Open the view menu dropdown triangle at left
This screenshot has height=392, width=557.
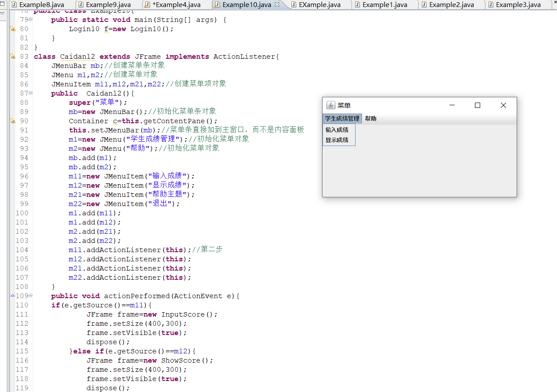(x=3, y=13)
